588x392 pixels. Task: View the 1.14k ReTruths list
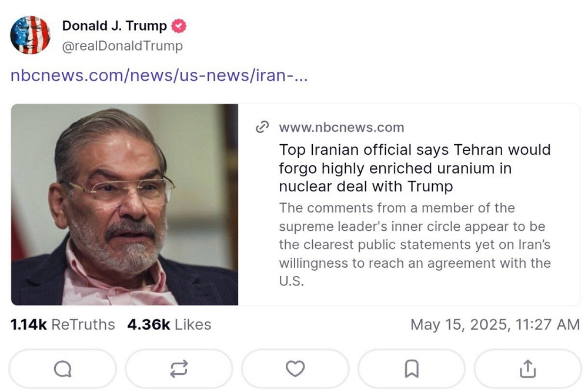[x=63, y=324]
